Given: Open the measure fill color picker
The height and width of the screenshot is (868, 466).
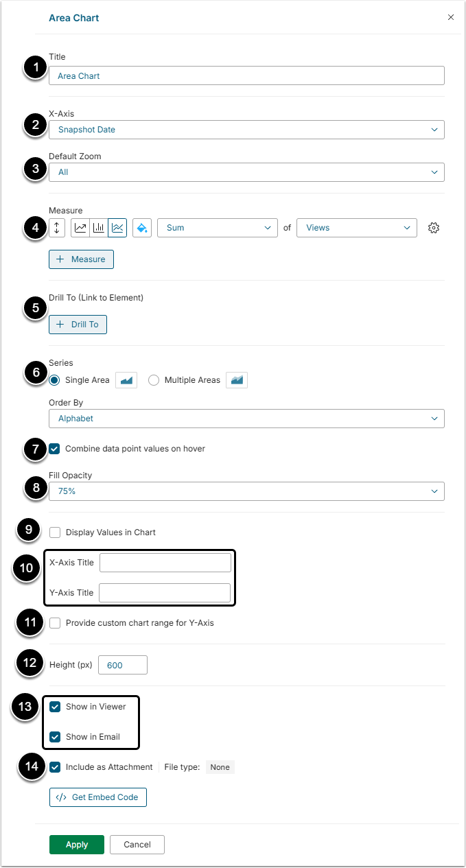Looking at the screenshot, I should pos(142,228).
